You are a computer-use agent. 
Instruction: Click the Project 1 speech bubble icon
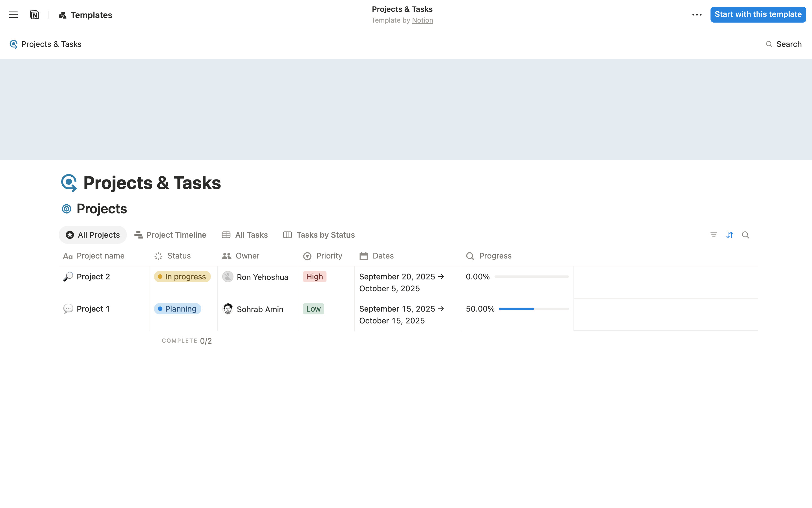coord(68,309)
